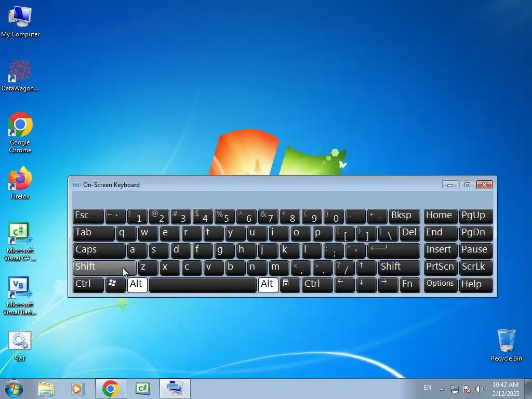Open the Action Center flag icon
The width and height of the screenshot is (532, 399).
coord(467,389)
